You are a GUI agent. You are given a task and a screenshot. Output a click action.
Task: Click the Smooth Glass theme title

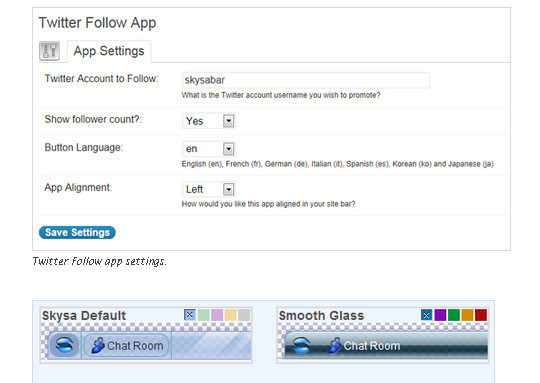pos(321,315)
